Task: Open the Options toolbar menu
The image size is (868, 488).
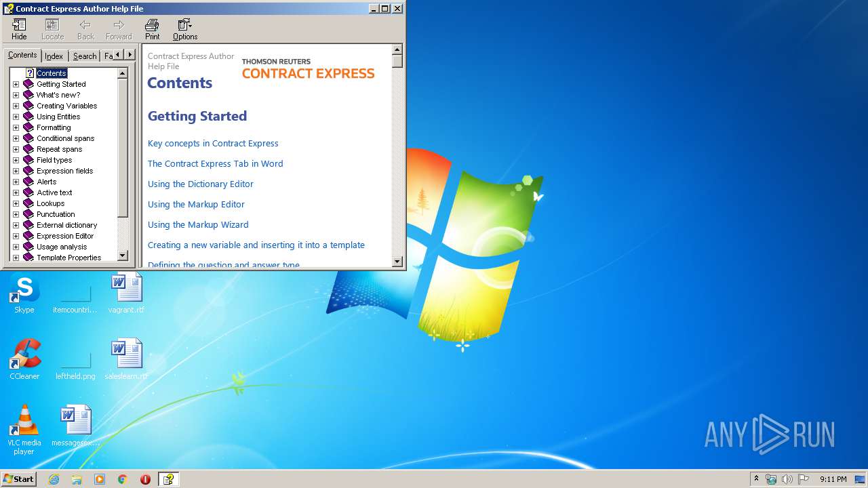Action: (x=184, y=29)
